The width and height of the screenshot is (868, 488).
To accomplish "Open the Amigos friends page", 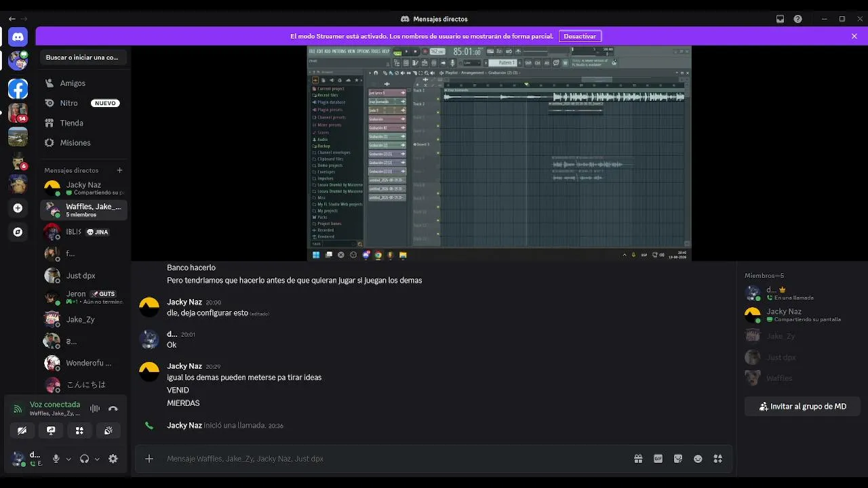I will [x=84, y=83].
